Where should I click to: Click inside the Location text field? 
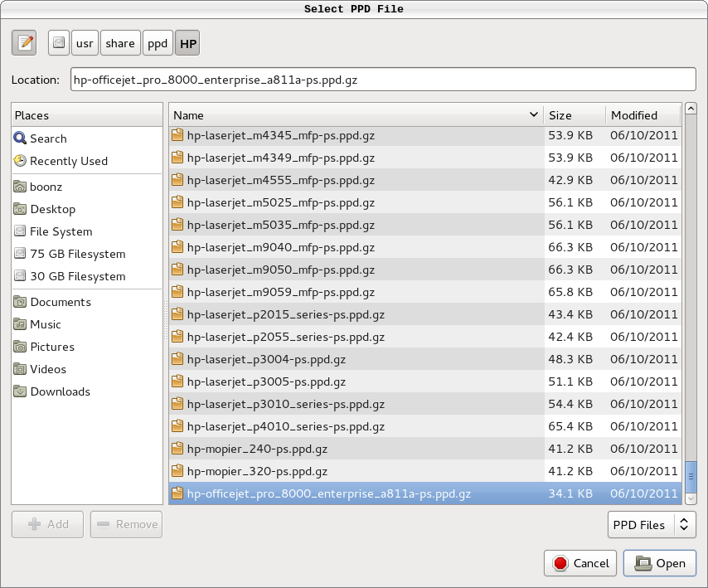coord(382,80)
